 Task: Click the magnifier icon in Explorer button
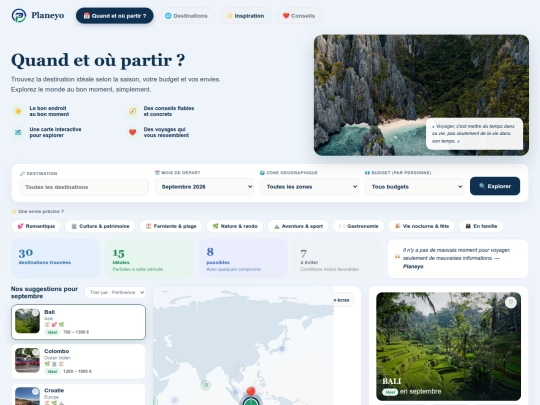[x=482, y=186]
